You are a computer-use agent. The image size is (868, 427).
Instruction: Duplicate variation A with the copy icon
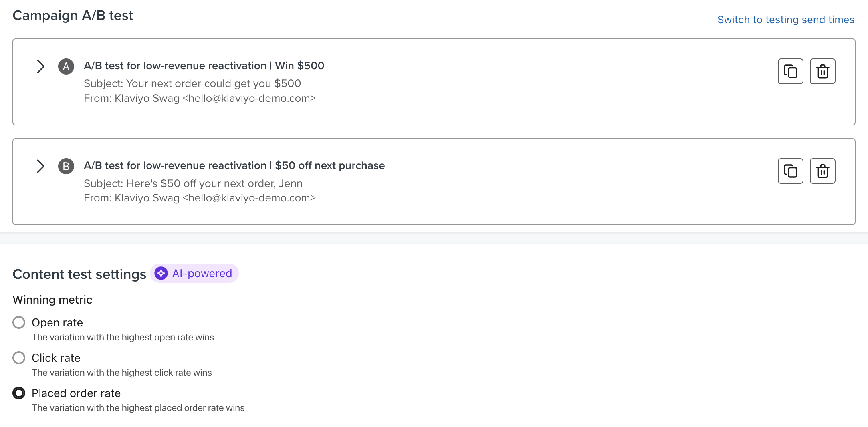tap(790, 71)
